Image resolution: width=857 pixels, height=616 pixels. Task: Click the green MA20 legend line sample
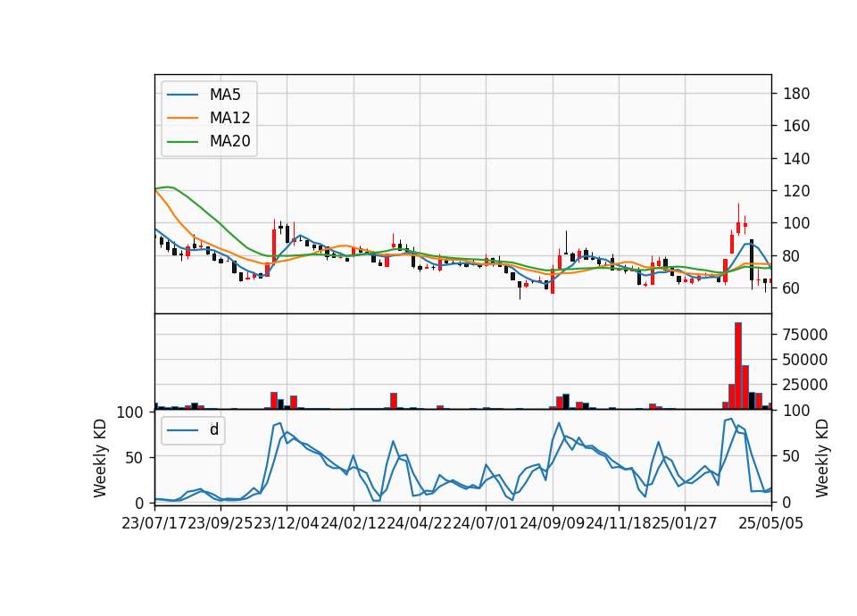(182, 141)
